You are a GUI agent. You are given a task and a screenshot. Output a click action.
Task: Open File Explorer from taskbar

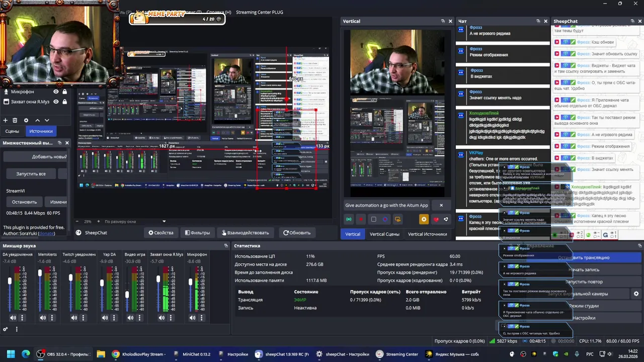click(x=101, y=354)
